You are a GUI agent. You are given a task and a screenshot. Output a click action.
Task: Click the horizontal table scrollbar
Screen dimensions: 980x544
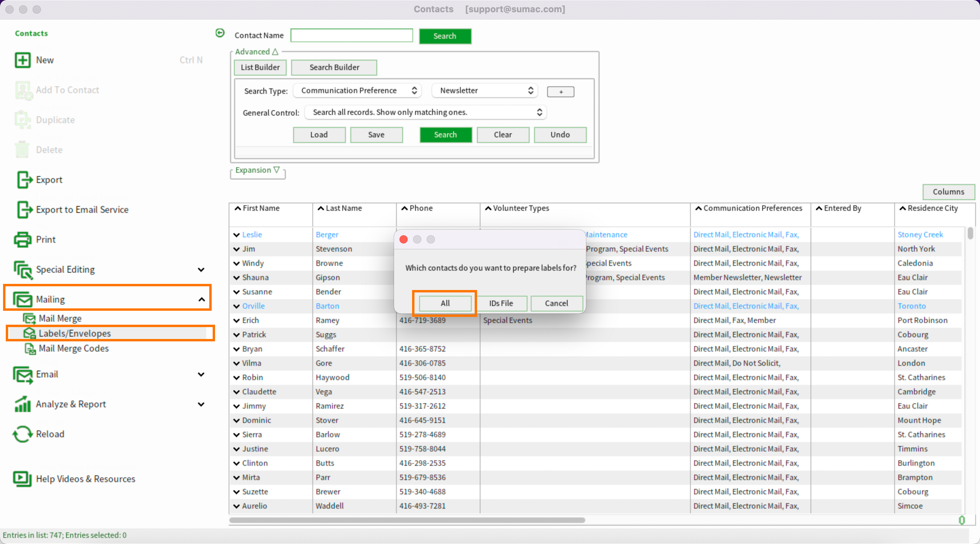pyautogui.click(x=407, y=520)
